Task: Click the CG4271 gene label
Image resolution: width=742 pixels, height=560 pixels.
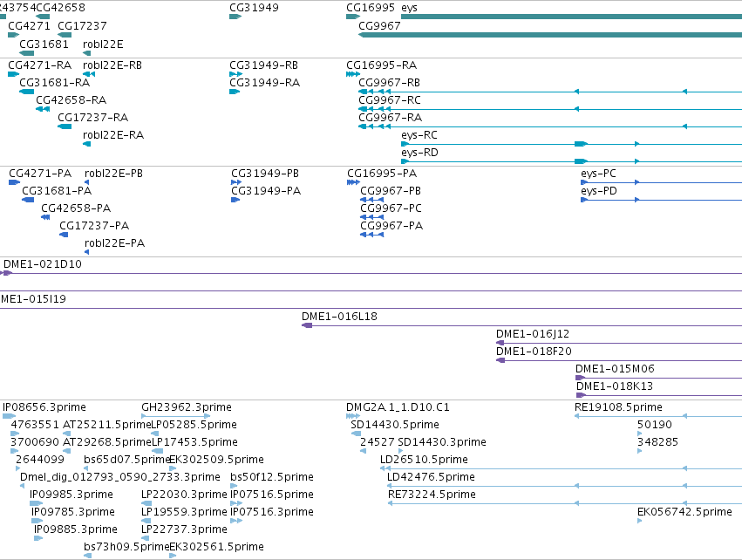Action: tap(29, 26)
